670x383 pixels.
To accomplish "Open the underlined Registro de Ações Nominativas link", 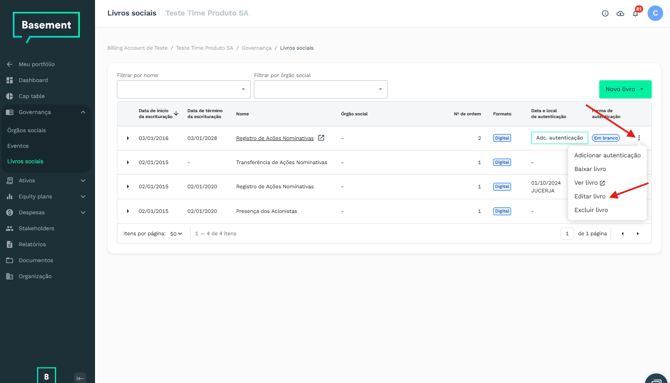I will [275, 138].
